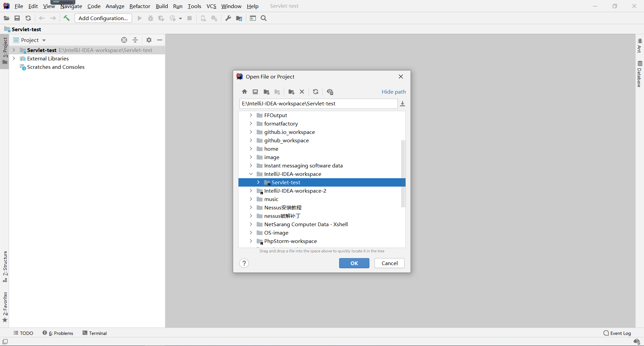This screenshot has width=644, height=346.
Task: Click the Debug bug icon
Action: pos(151,18)
